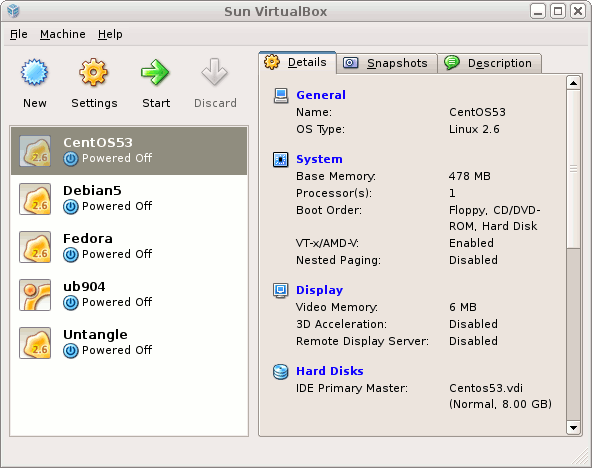Click the Description tab speech bubble icon
The height and width of the screenshot is (468, 592).
(452, 63)
